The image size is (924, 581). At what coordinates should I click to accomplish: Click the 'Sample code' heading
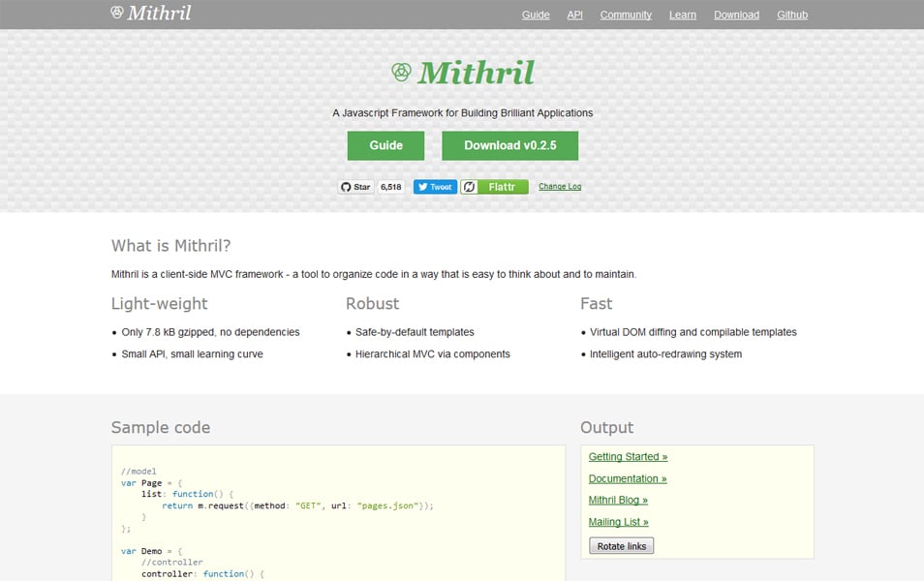[161, 427]
